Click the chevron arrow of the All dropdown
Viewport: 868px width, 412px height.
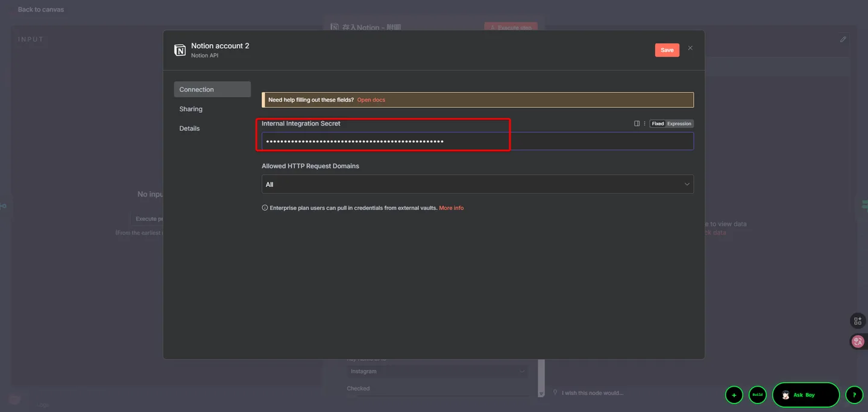(x=687, y=184)
